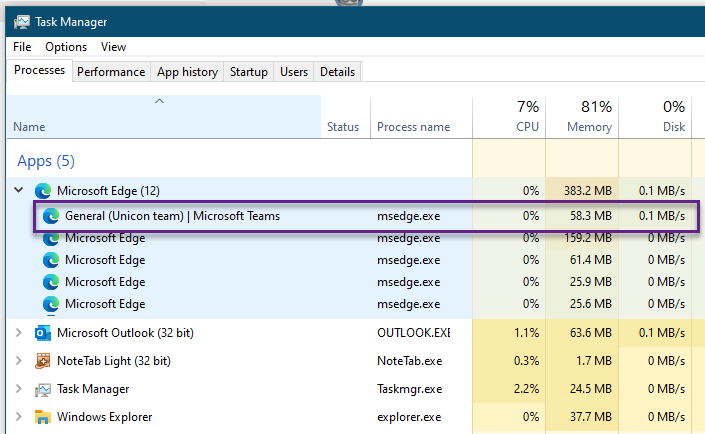This screenshot has width=705, height=434.
Task: Switch to the Performance tab
Action: point(111,72)
